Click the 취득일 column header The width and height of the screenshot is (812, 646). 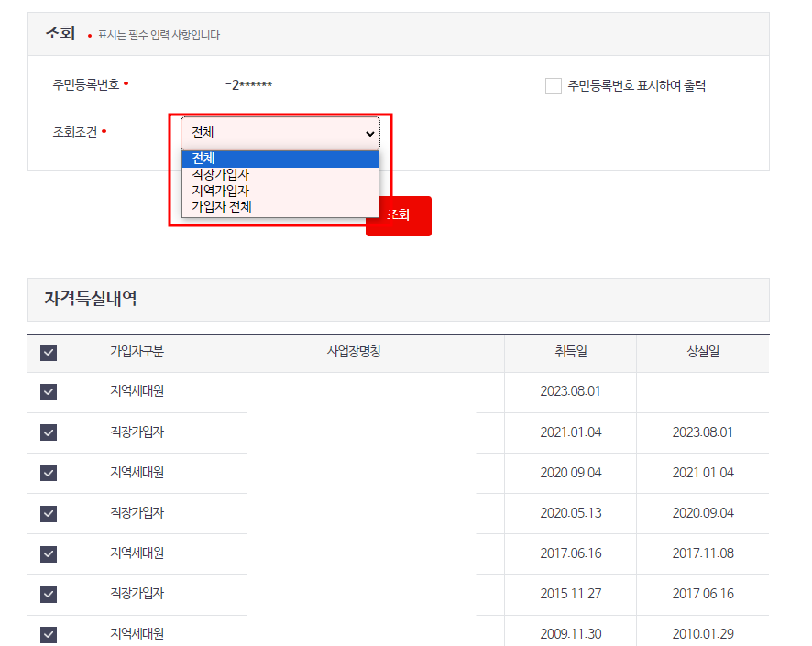(569, 351)
